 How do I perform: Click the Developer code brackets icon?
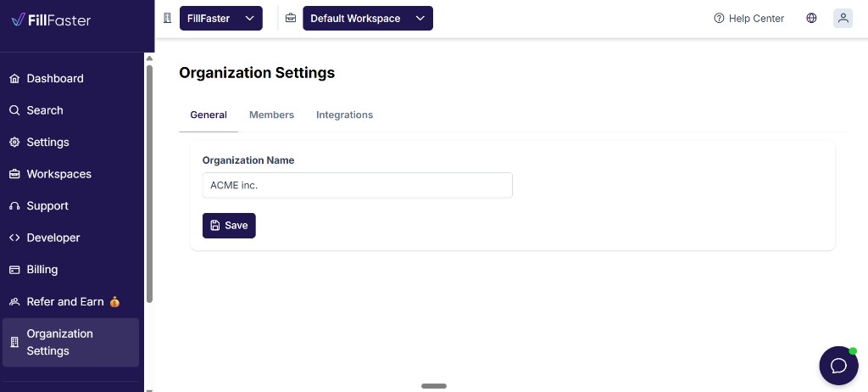click(x=15, y=238)
